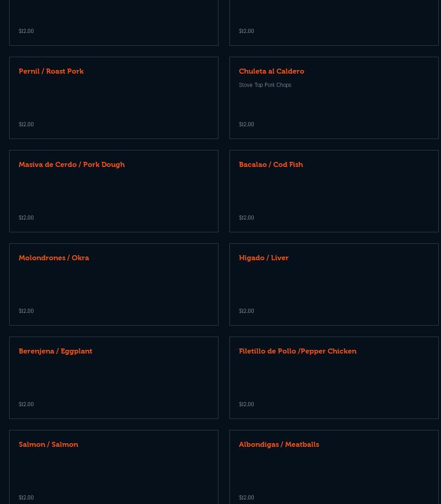Click the $12.00 price for Chuleta al Caldero
The image size is (441, 504).
[246, 124]
